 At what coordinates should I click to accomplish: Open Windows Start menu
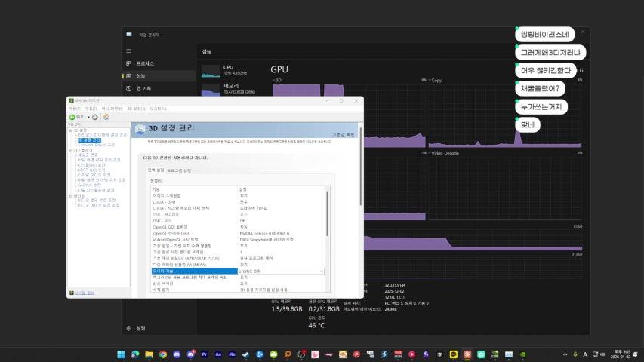121,354
